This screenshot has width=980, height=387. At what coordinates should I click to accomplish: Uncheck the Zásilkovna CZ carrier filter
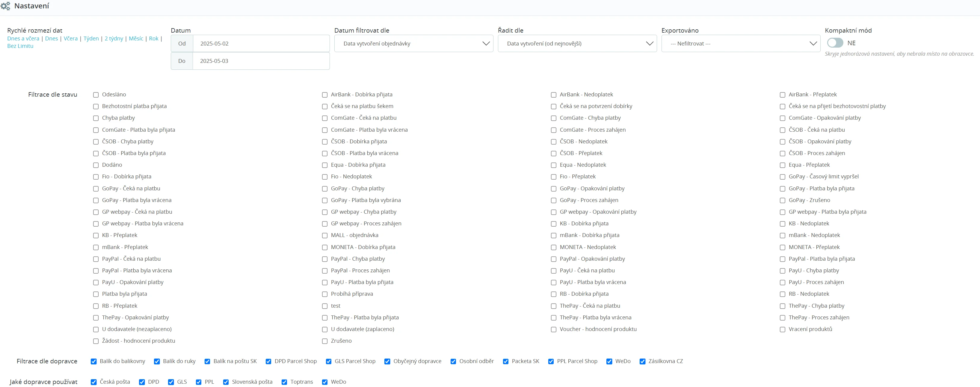643,362
